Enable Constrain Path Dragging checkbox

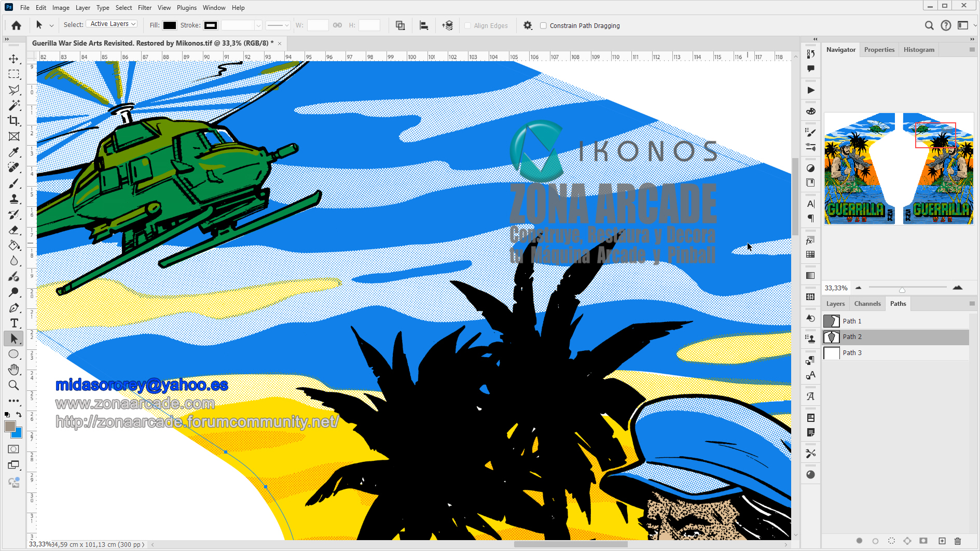pos(543,25)
